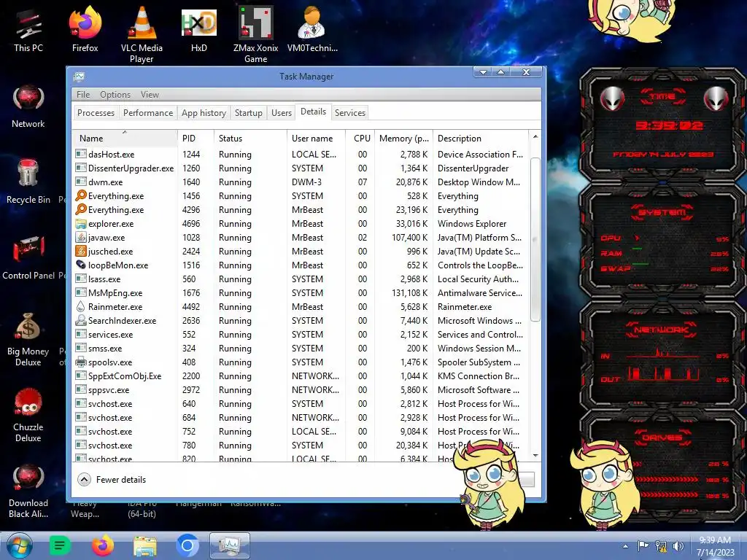Viewport: 747px width, 560px height.
Task: Launch Firefox from the desktop shortcut
Action: tap(85, 31)
